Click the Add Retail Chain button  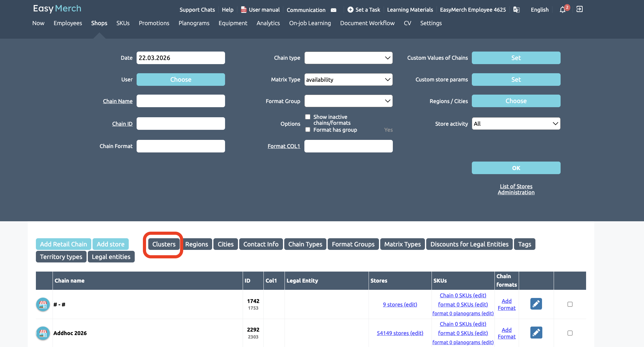click(63, 244)
